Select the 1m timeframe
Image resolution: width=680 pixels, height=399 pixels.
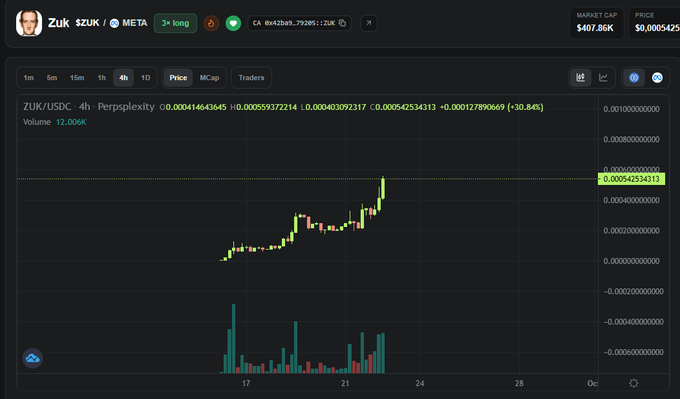(x=29, y=78)
